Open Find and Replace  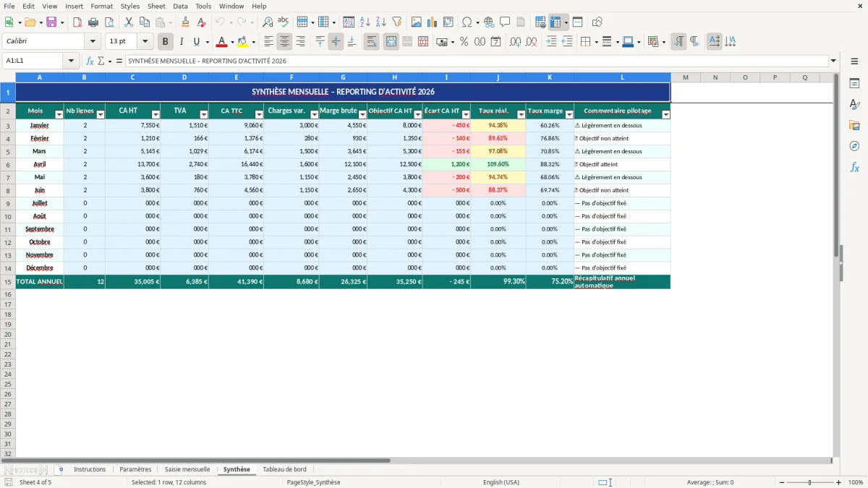click(x=268, y=22)
